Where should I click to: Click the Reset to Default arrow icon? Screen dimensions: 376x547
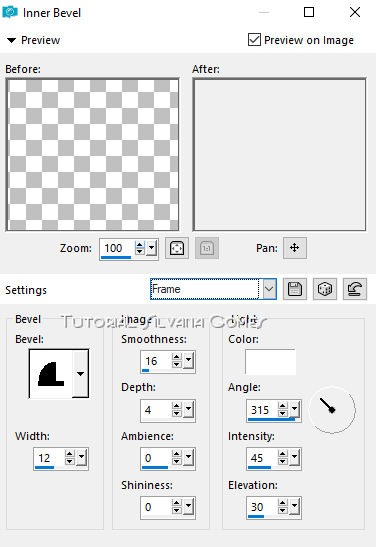coord(355,289)
